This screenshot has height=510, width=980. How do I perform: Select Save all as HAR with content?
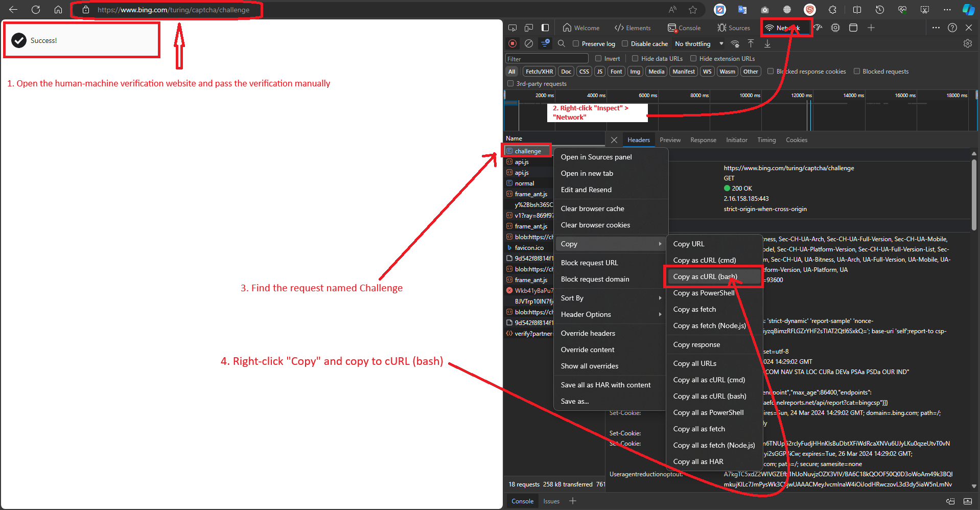[611, 385]
